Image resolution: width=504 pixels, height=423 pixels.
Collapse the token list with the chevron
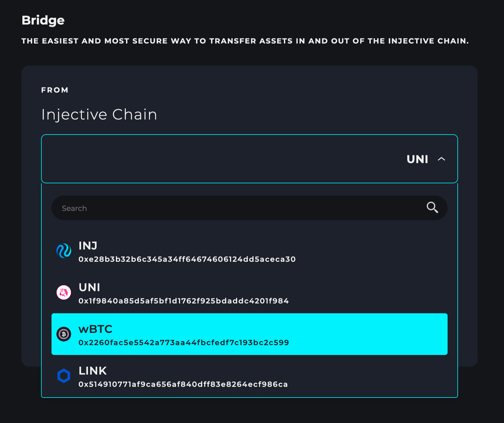[x=441, y=159]
